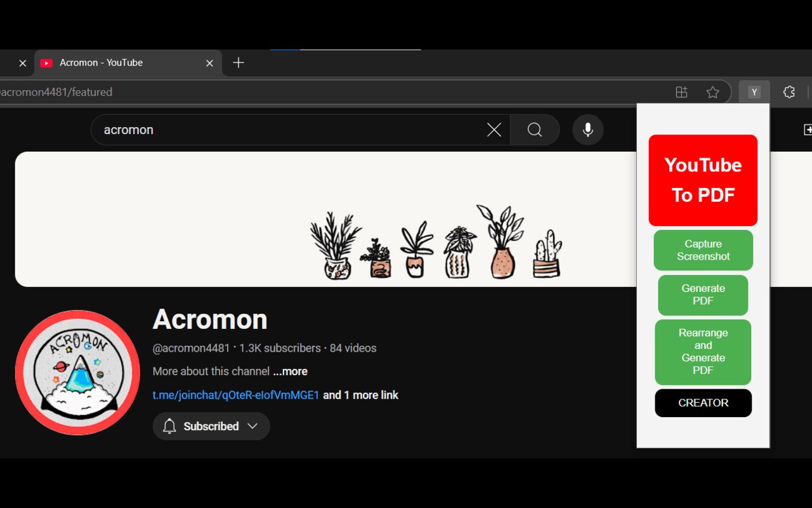Click Capture Screenshot button
The width and height of the screenshot is (812, 508).
[703, 250]
